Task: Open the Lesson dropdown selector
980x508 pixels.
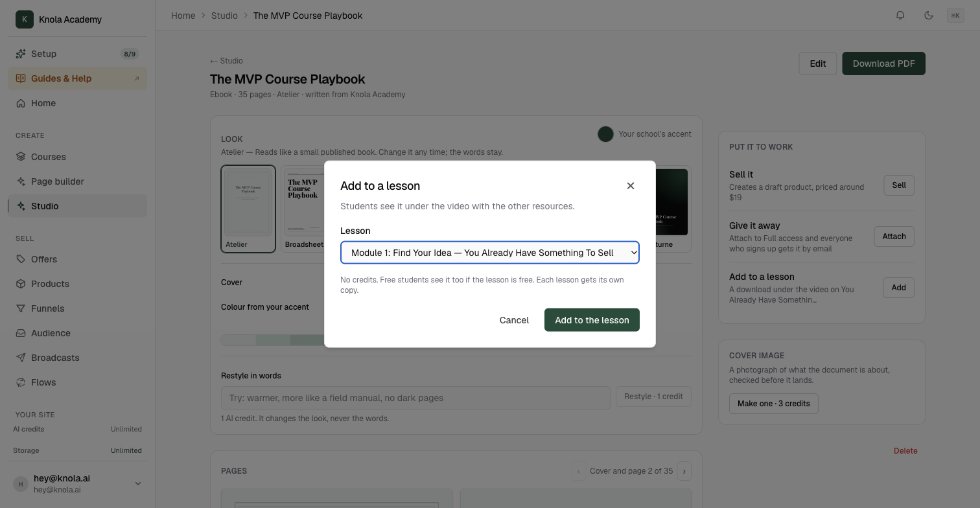Action: 490,253
